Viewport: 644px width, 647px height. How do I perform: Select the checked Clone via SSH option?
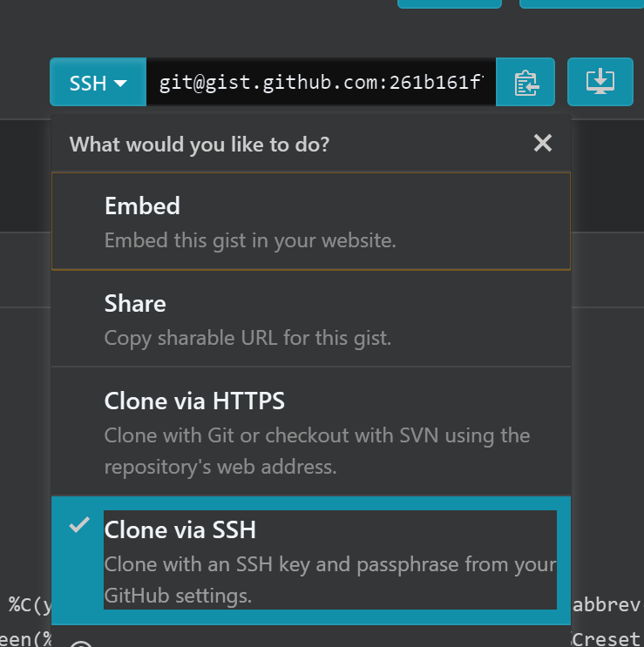pos(311,560)
